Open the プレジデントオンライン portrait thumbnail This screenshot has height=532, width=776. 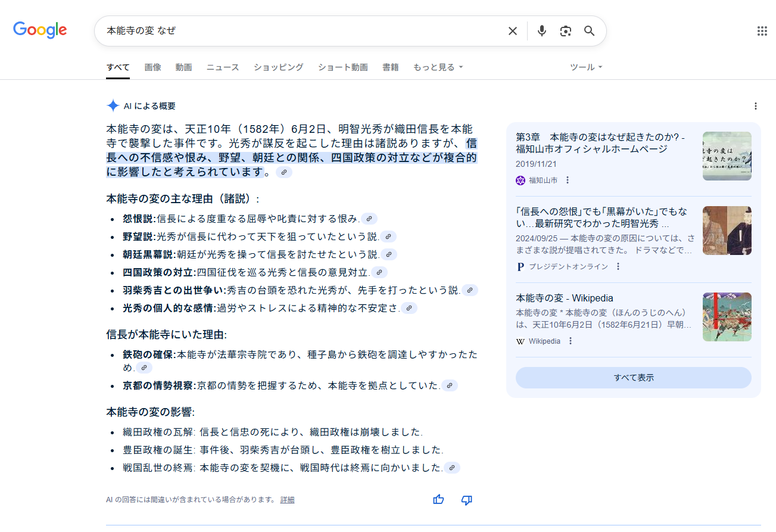click(x=727, y=231)
